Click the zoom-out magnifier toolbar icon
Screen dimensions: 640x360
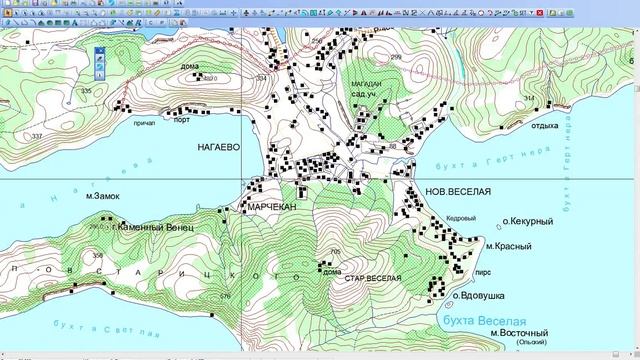86,13
